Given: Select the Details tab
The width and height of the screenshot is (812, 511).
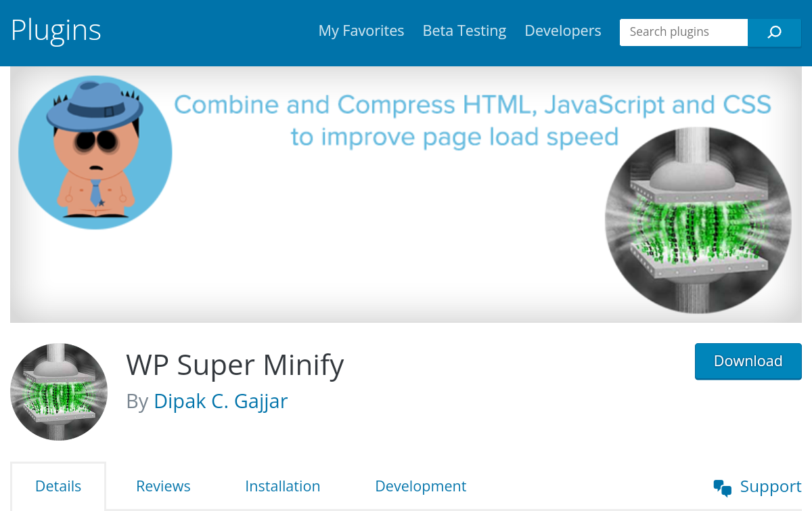Looking at the screenshot, I should (58, 486).
